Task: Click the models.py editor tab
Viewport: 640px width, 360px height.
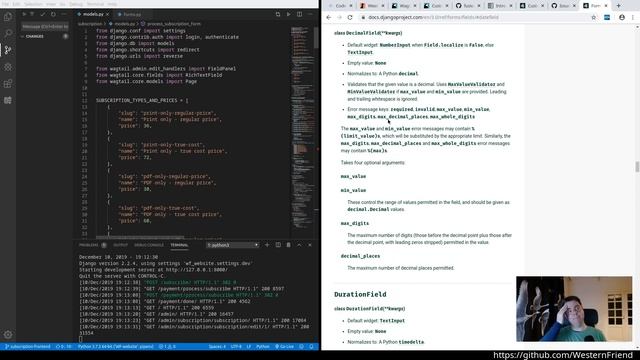Action: pyautogui.click(x=93, y=14)
